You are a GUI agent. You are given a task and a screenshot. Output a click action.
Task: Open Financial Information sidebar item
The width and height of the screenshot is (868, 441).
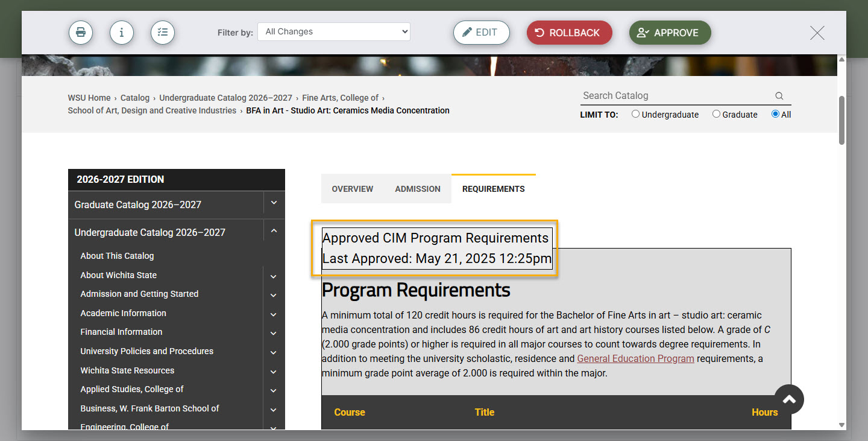click(121, 332)
